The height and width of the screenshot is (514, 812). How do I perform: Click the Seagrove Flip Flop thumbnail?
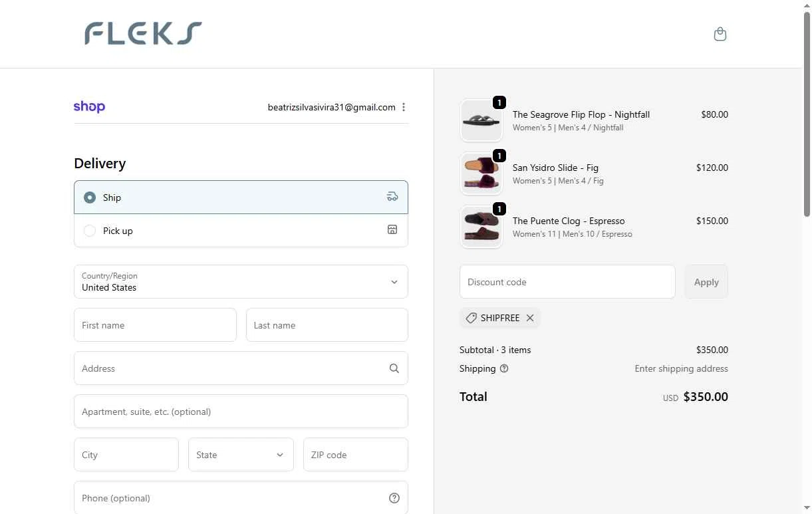(x=481, y=121)
